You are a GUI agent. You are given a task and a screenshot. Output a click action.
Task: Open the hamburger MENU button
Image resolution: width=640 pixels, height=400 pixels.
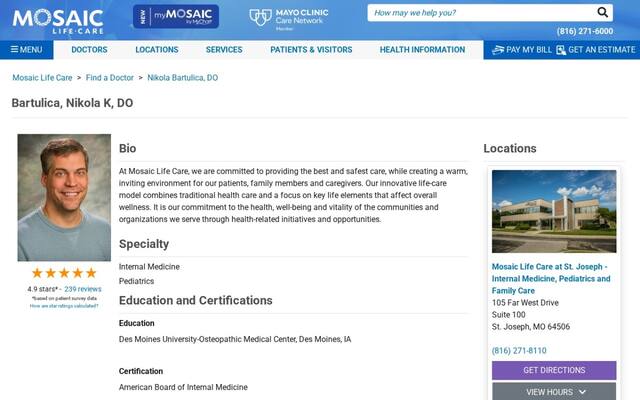click(27, 49)
